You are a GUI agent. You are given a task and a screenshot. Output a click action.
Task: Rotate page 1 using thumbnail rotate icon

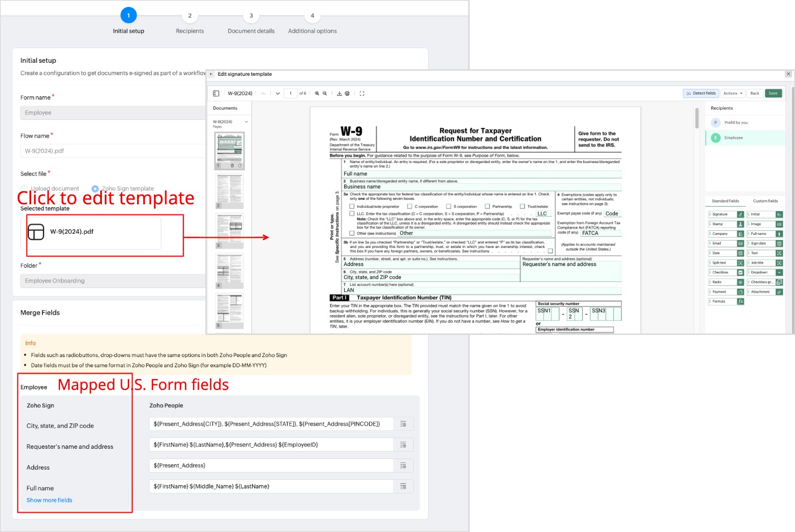coord(240,166)
